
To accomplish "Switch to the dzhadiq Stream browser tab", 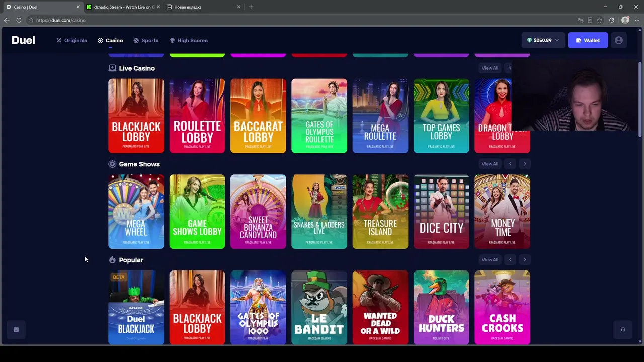I will pos(123,7).
